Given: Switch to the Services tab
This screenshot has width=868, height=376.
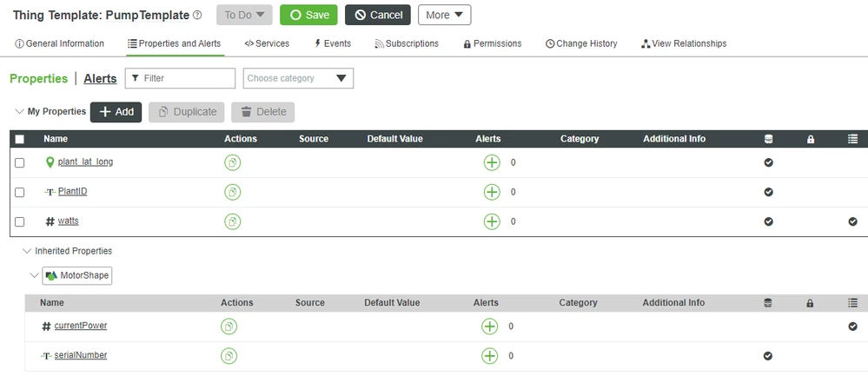Looking at the screenshot, I should click(x=267, y=43).
